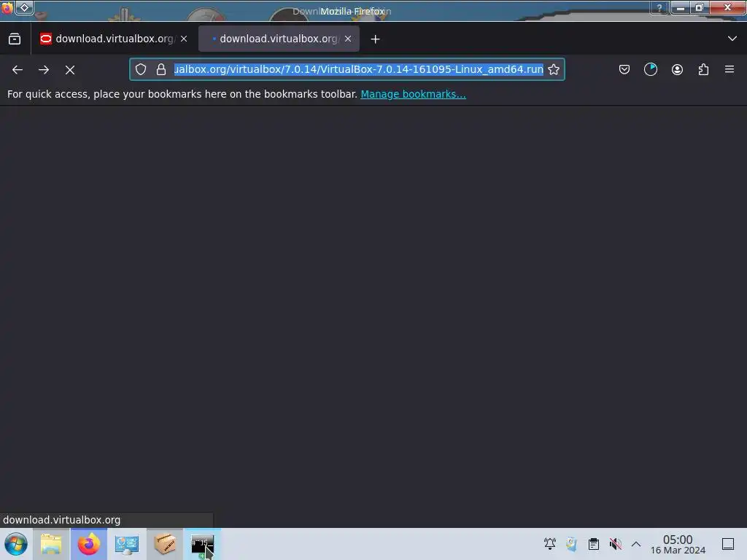This screenshot has width=747, height=560.
Task: Save page to Pocket
Action: coord(624,69)
